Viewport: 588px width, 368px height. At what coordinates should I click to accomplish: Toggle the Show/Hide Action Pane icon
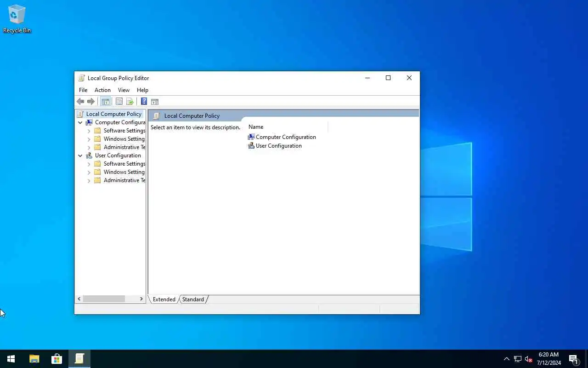click(x=155, y=102)
